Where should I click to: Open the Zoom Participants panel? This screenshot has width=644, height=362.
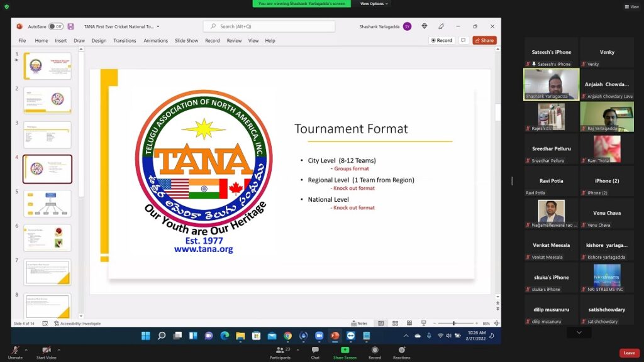280,353
